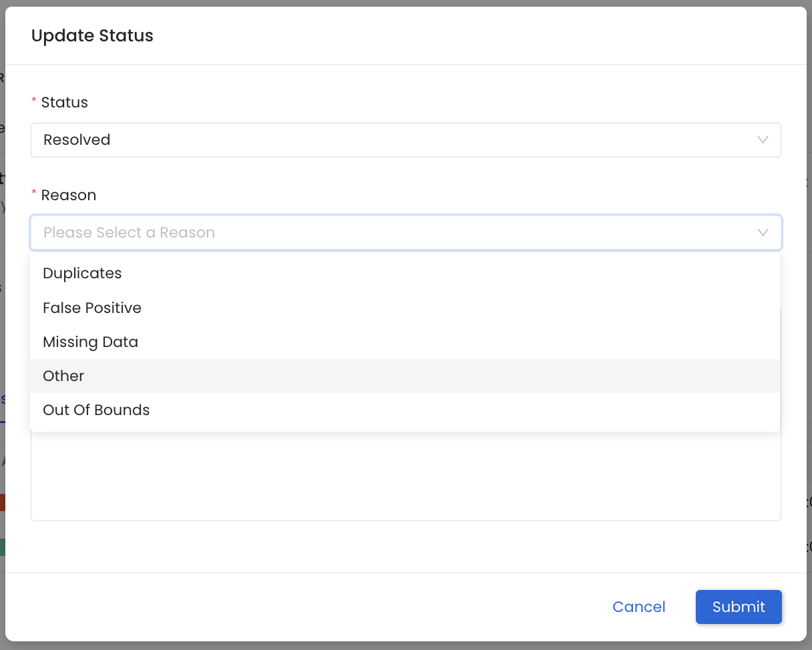
Task: Click the Resolved value text
Action: tap(77, 140)
